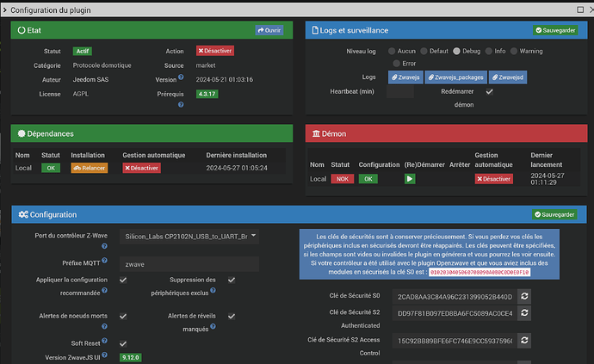Screen dimensions: 594x364
Task: Click the S2 Authenticated key field
Action: coord(455,313)
